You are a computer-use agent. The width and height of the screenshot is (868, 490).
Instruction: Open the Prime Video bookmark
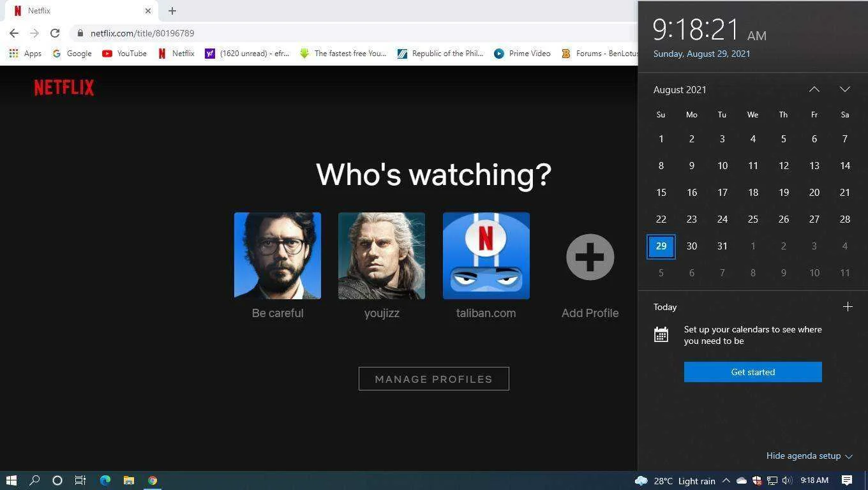tap(522, 54)
